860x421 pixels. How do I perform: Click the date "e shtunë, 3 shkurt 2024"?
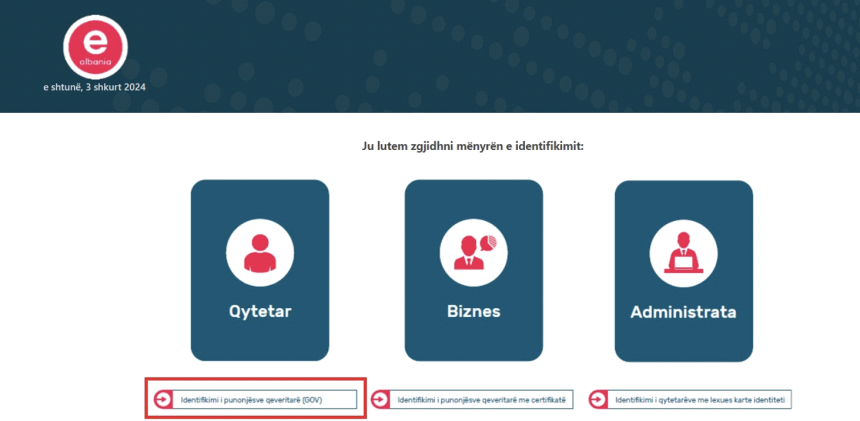pyautogui.click(x=94, y=87)
